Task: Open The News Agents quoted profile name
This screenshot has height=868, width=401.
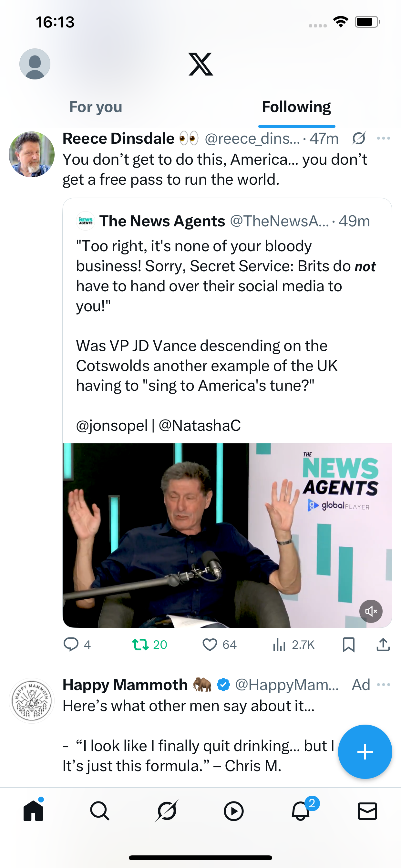Action: click(x=162, y=221)
